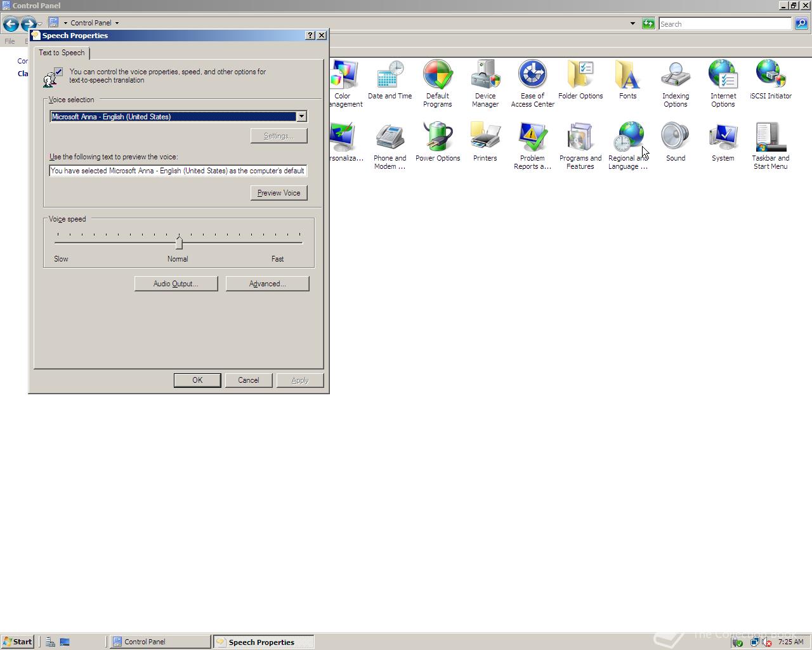Click the search magnifier button

(801, 23)
